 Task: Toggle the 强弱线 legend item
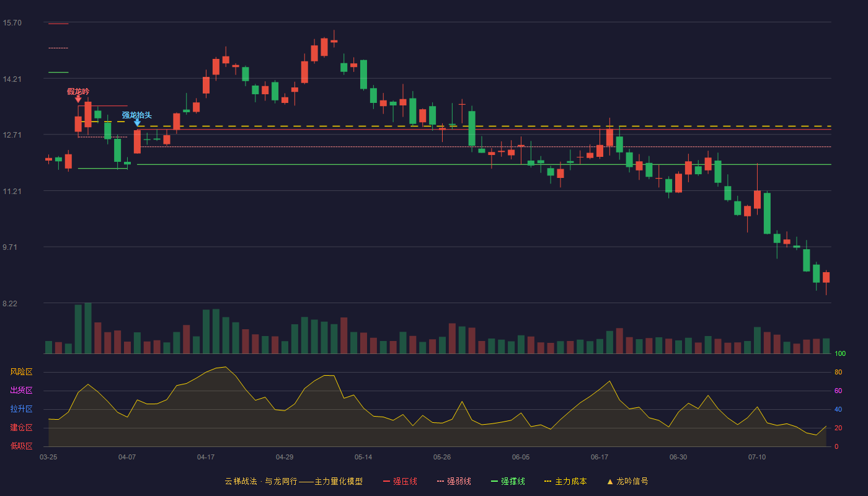click(454, 481)
